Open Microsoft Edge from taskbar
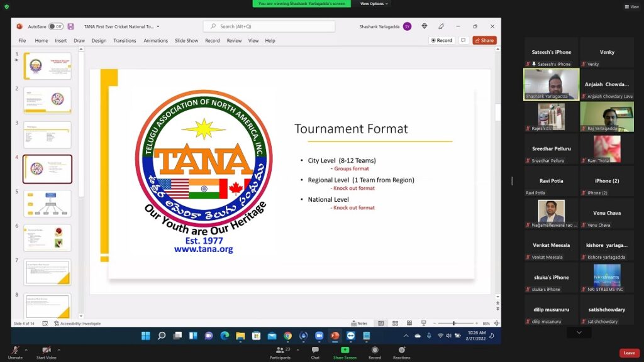 (225, 336)
